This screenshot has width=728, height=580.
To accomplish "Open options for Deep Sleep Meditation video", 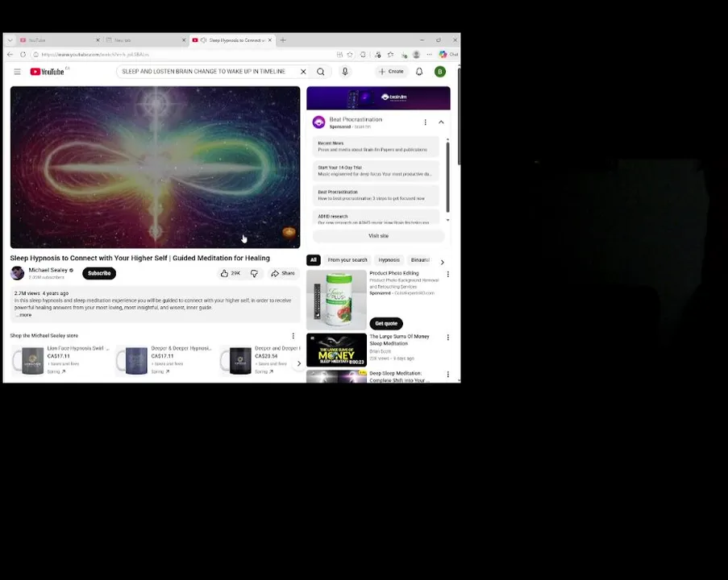I will (x=448, y=374).
